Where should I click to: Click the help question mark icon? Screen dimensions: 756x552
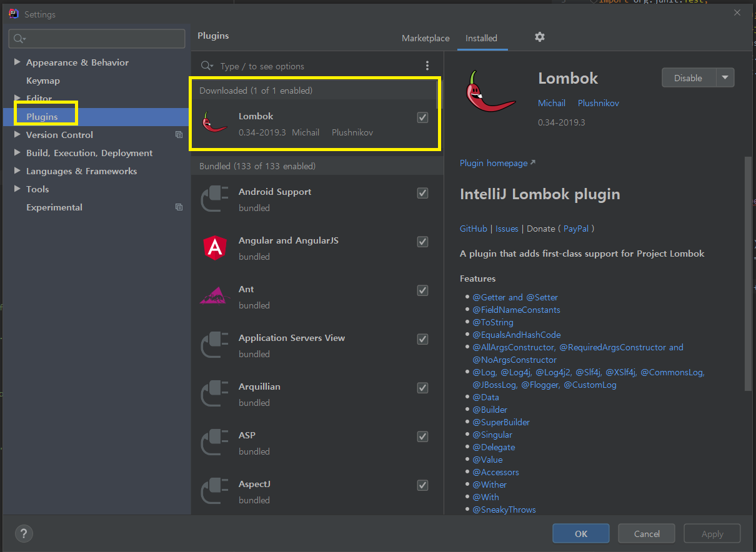tap(24, 534)
